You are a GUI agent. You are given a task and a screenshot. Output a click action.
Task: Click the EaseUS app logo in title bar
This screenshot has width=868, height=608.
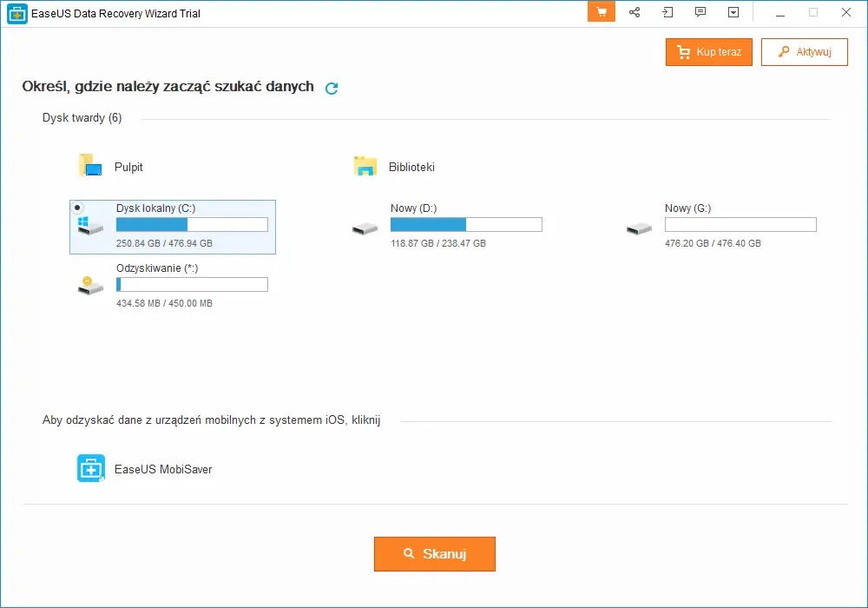point(17,13)
